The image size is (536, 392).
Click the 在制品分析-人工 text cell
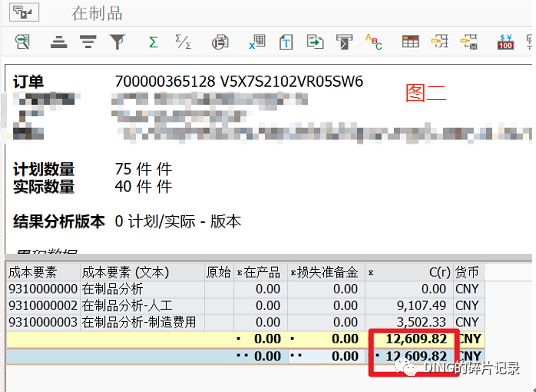(x=142, y=306)
